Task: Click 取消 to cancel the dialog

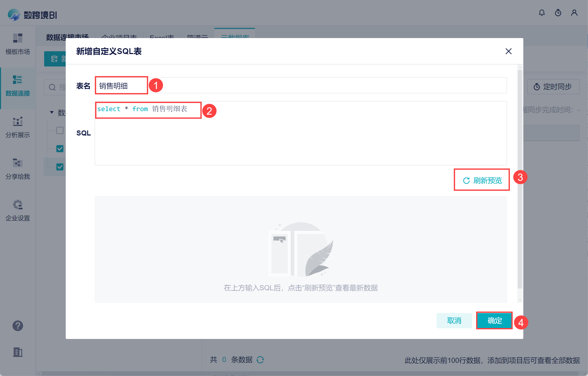Action: tap(454, 321)
